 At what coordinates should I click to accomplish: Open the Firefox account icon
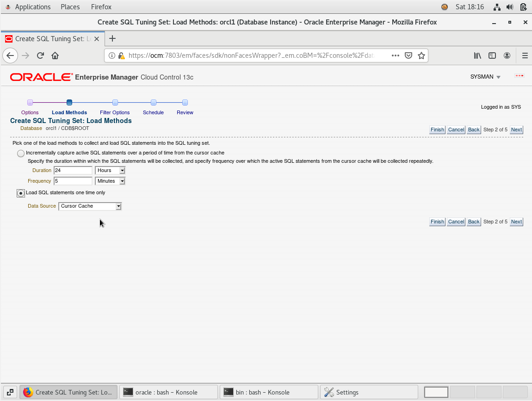tap(507, 56)
